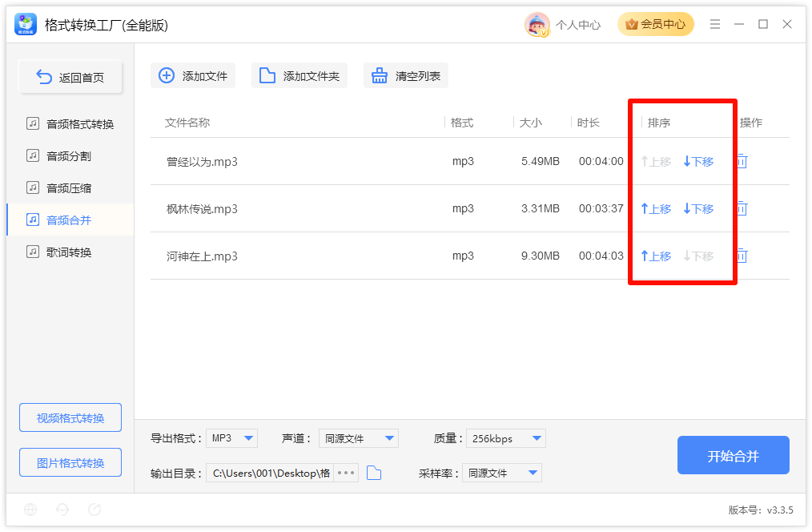Open the 声道 同源文件 dropdown

[359, 438]
